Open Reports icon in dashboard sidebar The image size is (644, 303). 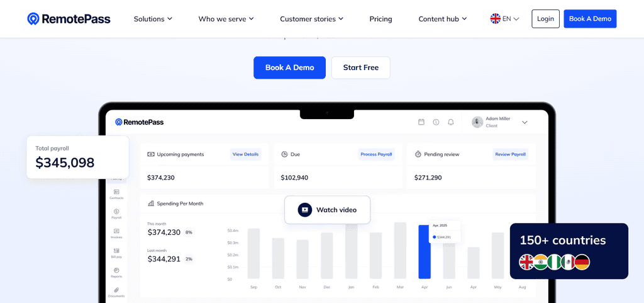click(x=116, y=270)
